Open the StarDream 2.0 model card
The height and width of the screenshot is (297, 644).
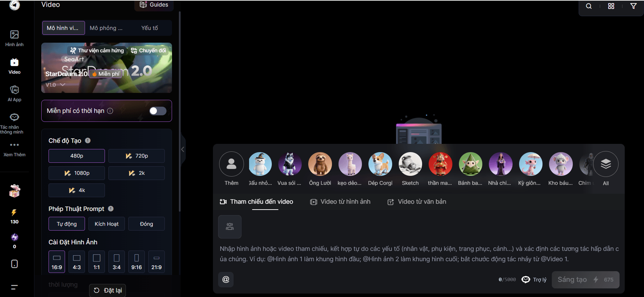[x=107, y=68]
